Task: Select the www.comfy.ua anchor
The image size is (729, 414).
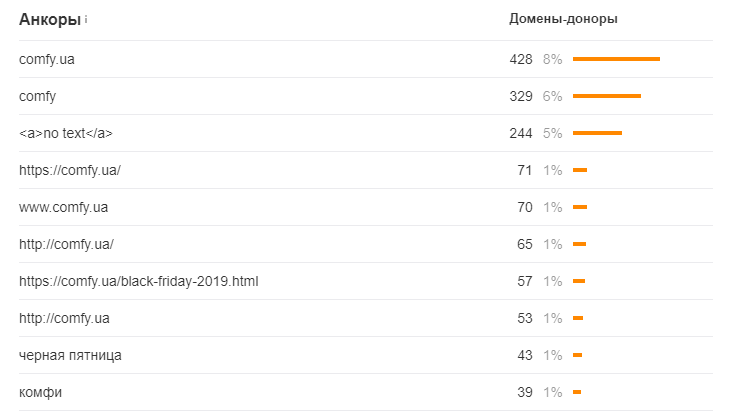Action: (64, 207)
